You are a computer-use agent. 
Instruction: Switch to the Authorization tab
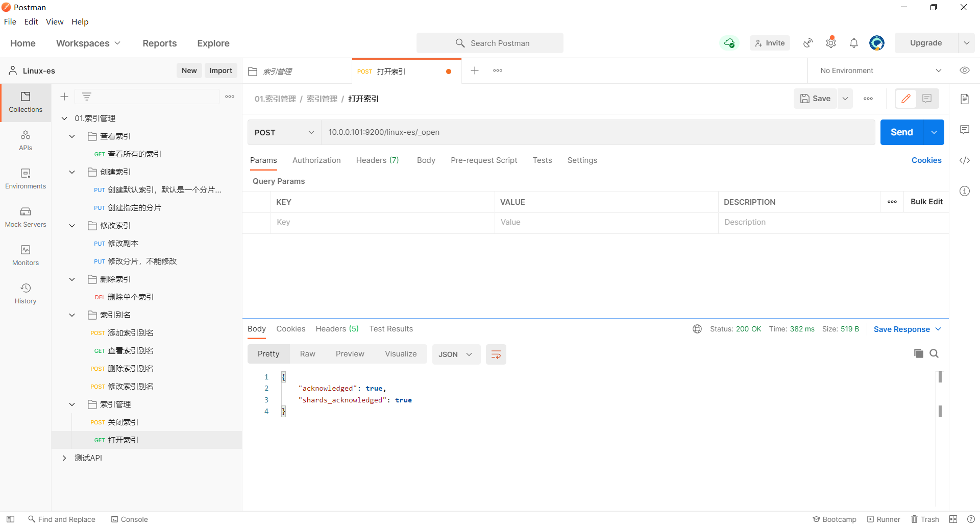point(316,160)
